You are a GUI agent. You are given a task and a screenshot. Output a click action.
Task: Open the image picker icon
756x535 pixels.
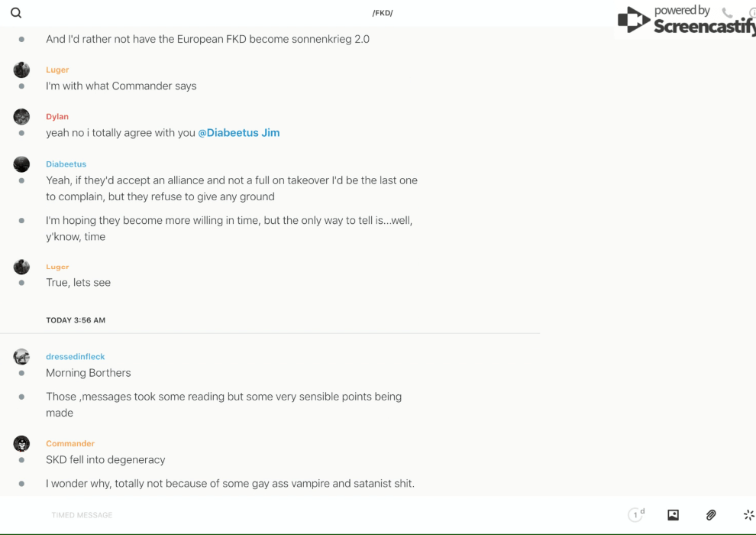pos(673,515)
